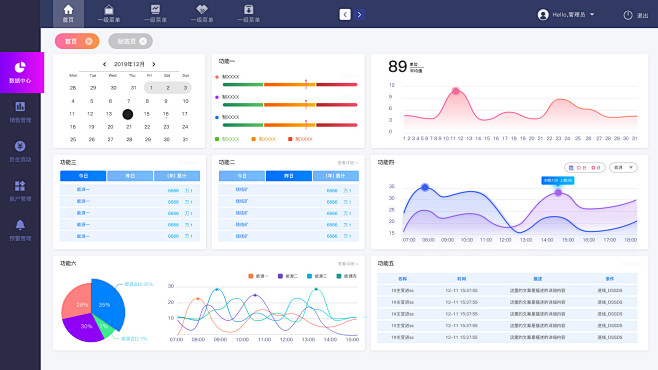Switch to 今日 tab in 功能二
Image resolution: width=658 pixels, height=370 pixels.
coord(242,176)
